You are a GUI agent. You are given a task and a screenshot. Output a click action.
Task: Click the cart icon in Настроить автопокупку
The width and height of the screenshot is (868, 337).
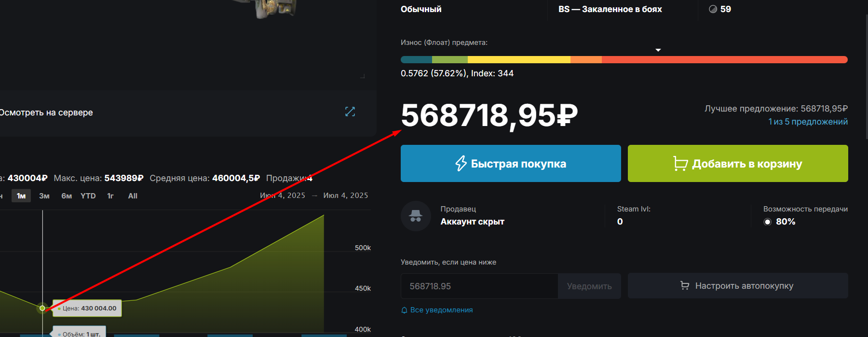click(684, 286)
